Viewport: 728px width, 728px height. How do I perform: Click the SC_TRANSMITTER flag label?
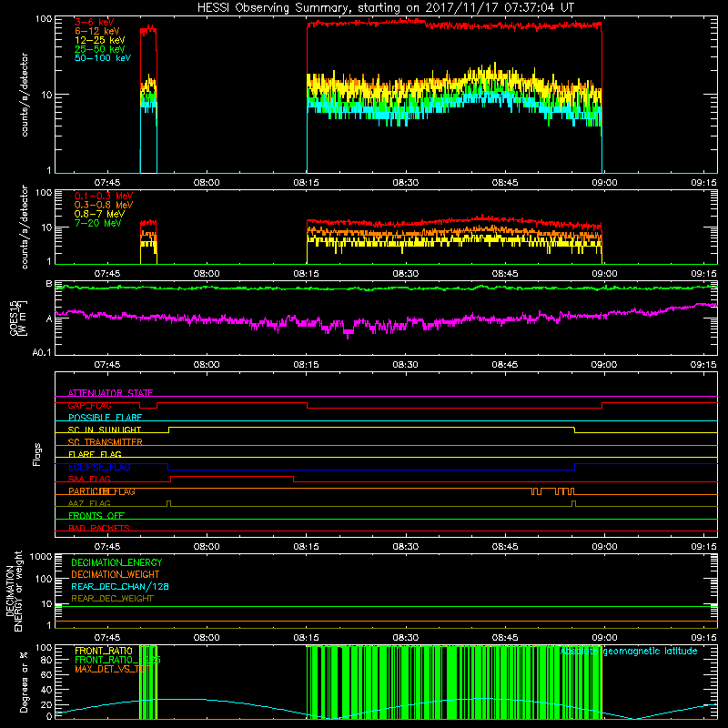point(106,442)
